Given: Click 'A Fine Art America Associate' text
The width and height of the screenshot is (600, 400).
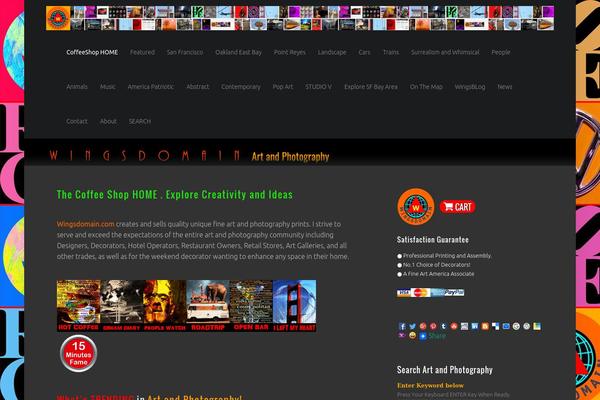Looking at the screenshot, I should coord(439,274).
